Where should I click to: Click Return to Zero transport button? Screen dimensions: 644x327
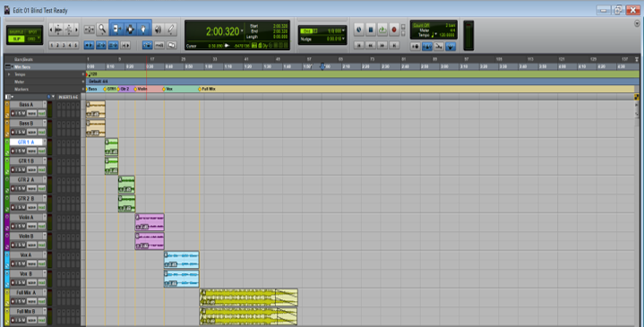(x=359, y=45)
